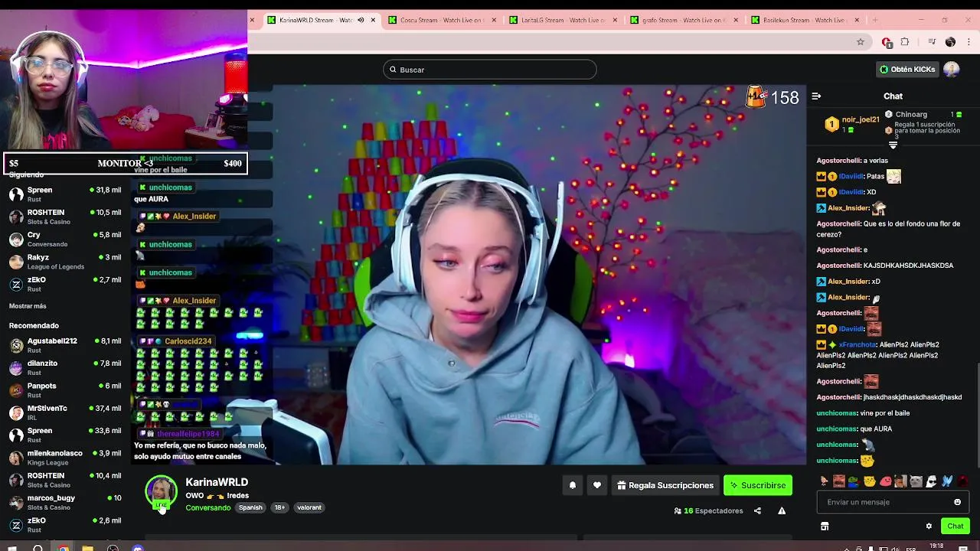Open Agustabell212 in Recomendado list
980x551 pixels.
[65, 345]
